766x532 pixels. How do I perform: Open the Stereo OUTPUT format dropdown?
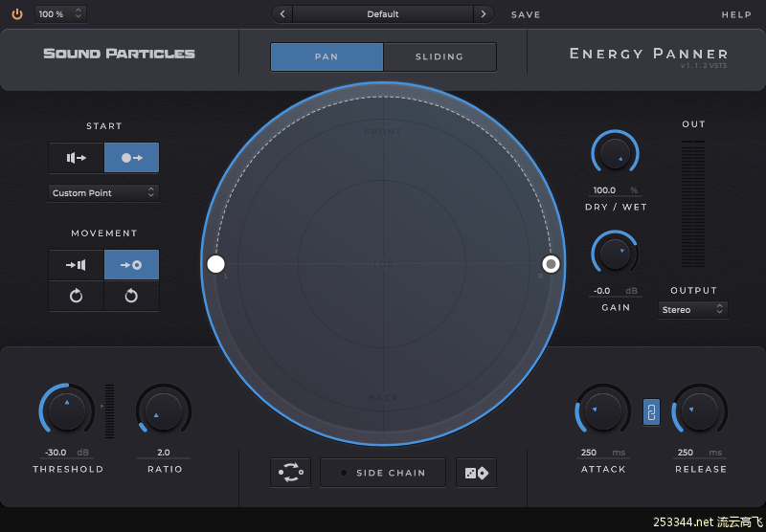coord(692,309)
